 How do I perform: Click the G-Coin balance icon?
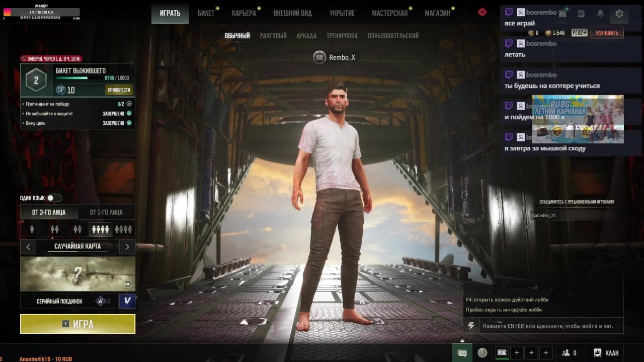(x=530, y=33)
